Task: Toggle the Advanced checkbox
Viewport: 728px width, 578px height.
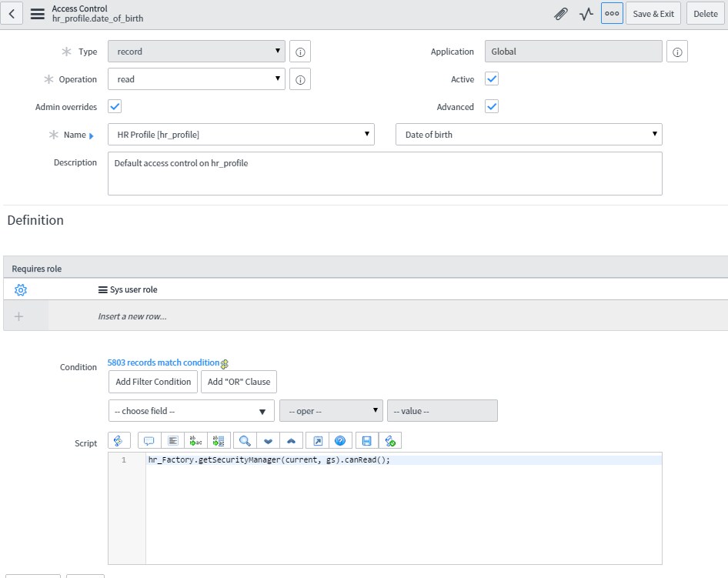Action: pyautogui.click(x=492, y=106)
